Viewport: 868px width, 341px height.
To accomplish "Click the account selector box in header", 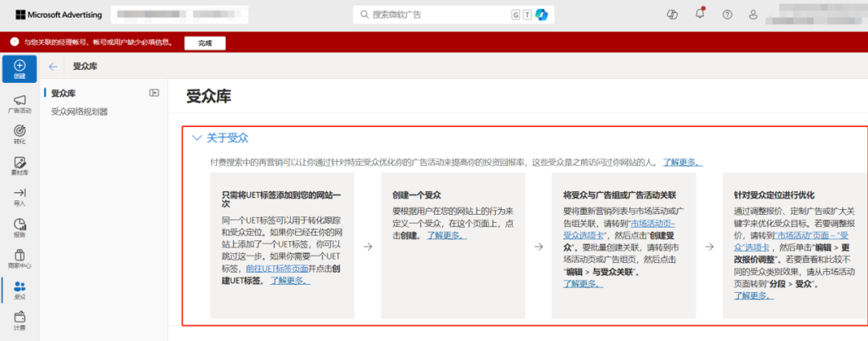I will pos(179,15).
